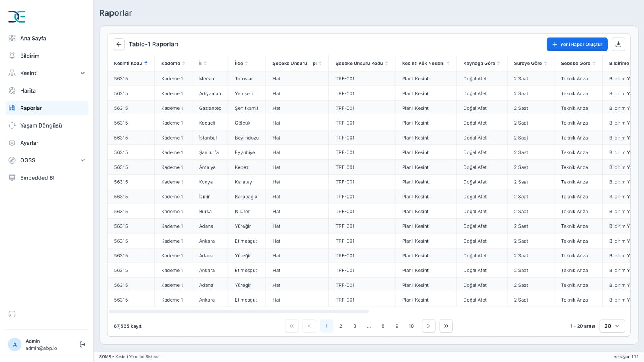The image size is (644, 362).
Task: Sort by the Sebebe Göre column
Action: [x=578, y=63]
